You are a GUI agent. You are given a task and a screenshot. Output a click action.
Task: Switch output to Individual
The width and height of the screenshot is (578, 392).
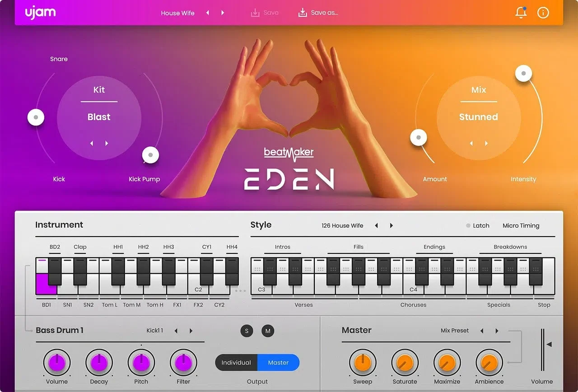(x=236, y=362)
